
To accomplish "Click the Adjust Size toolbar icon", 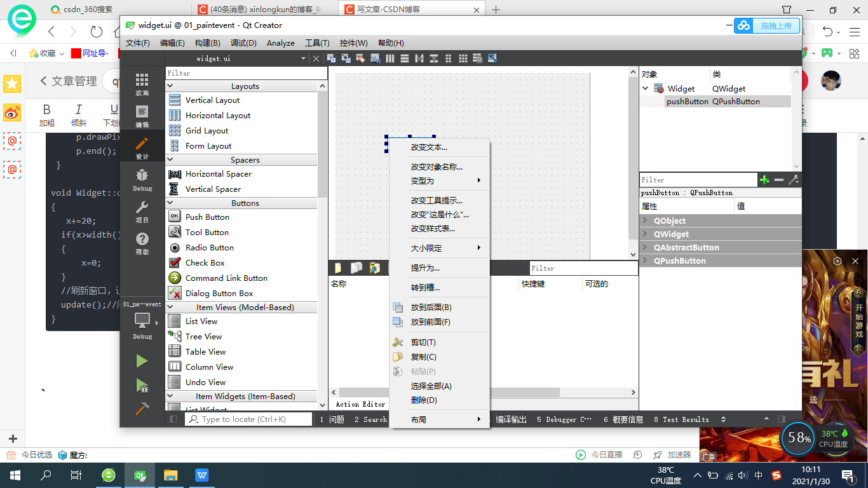I will 492,58.
